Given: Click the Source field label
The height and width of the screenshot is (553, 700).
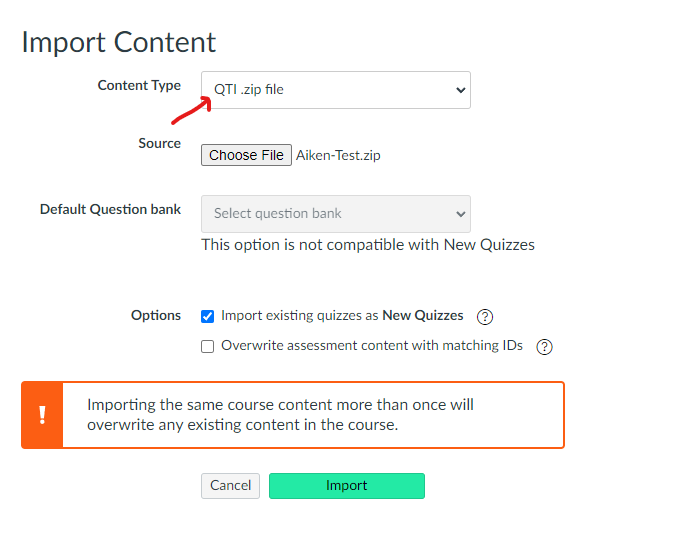Looking at the screenshot, I should (x=159, y=144).
